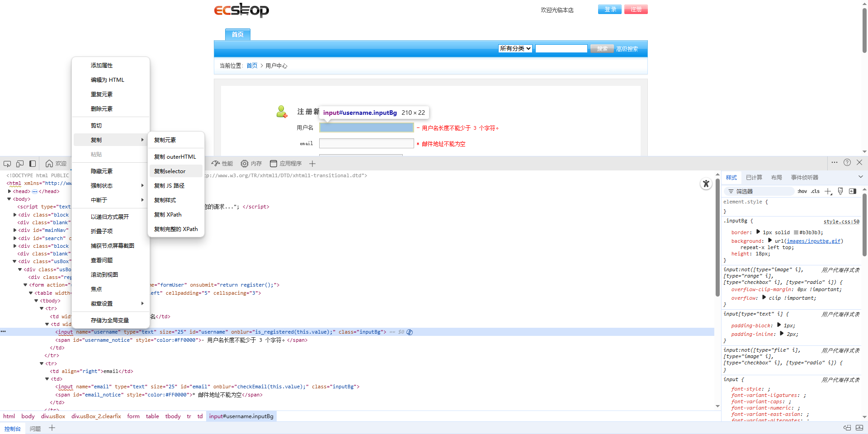The image size is (868, 434).
Task: Choose 复制完整的 XPath option
Action: pyautogui.click(x=176, y=229)
